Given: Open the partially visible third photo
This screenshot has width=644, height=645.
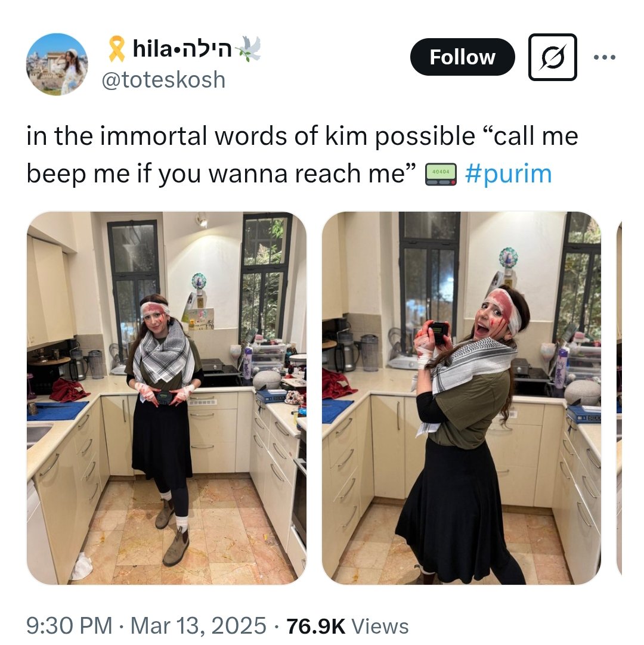Looking at the screenshot, I should pos(619,398).
